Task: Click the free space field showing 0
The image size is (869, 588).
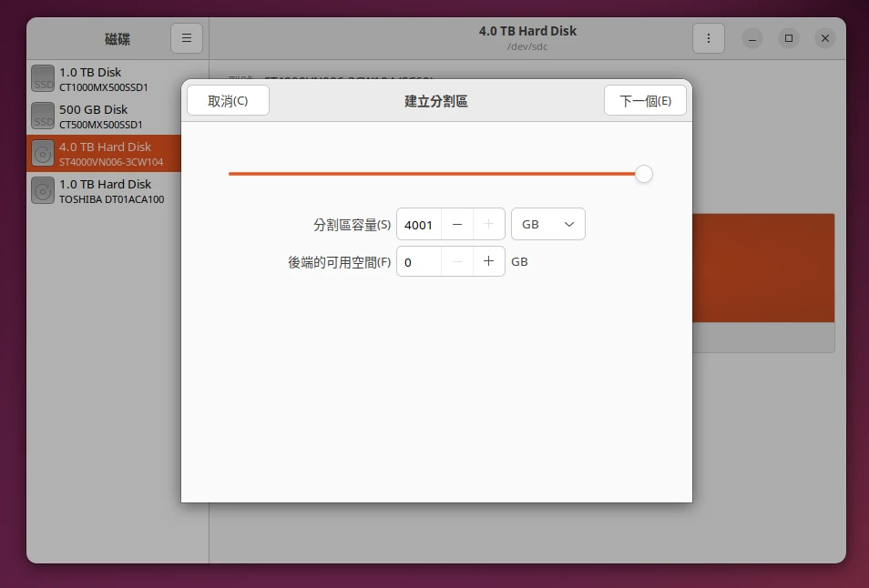Action: tap(419, 261)
